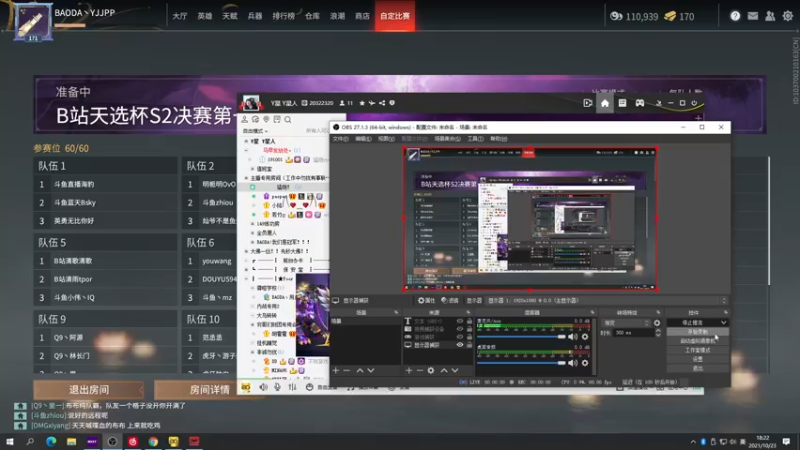Toggle lock on window capture source
The width and height of the screenshot is (800, 450).
469,337
